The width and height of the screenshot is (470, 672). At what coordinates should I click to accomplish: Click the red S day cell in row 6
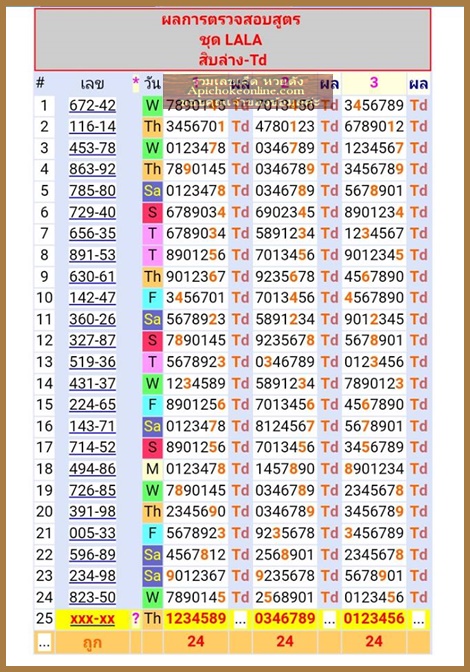click(x=152, y=212)
